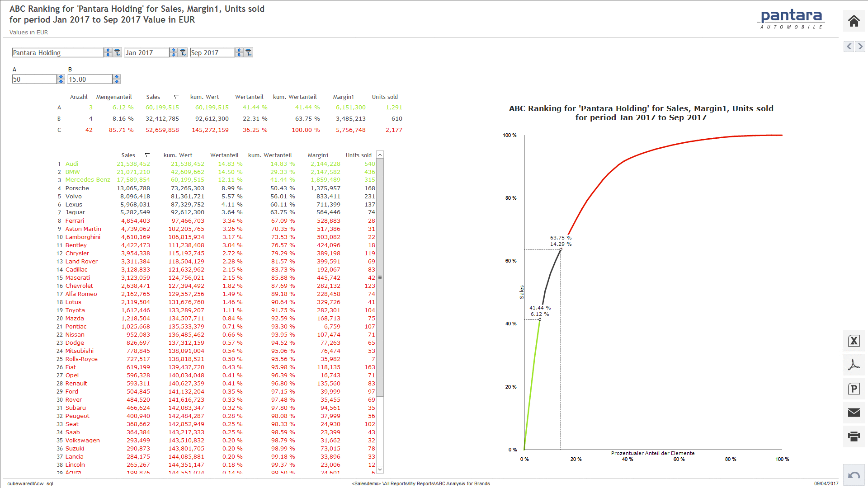Image resolution: width=868 pixels, height=488 pixels.
Task: Expand Sales sort menu in brand list
Action: pyautogui.click(x=147, y=155)
